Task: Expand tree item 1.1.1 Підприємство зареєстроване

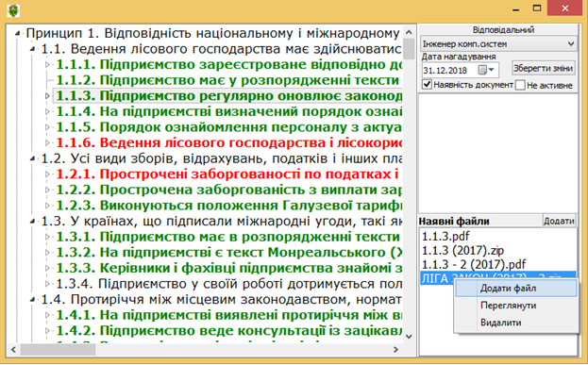Action: pos(47,64)
